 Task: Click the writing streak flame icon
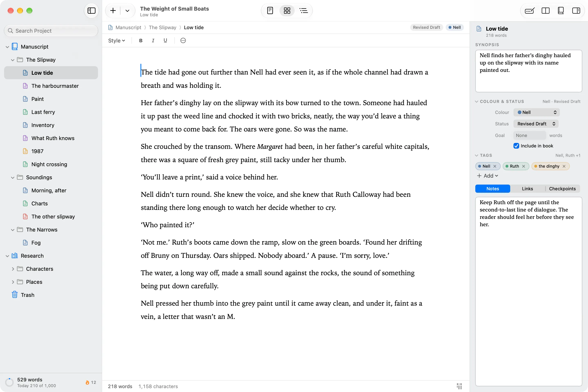tap(87, 382)
